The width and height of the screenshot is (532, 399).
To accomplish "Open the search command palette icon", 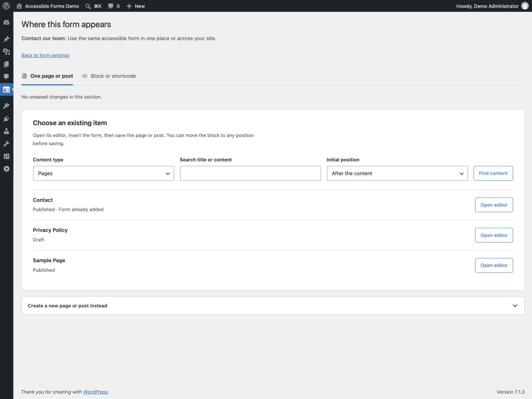I will click(93, 6).
